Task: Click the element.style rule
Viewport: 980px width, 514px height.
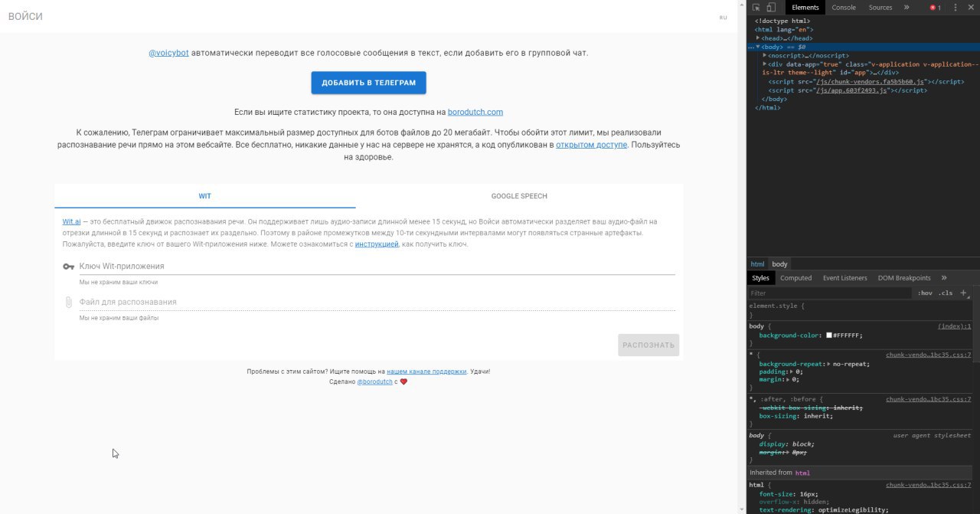Action: (x=777, y=306)
